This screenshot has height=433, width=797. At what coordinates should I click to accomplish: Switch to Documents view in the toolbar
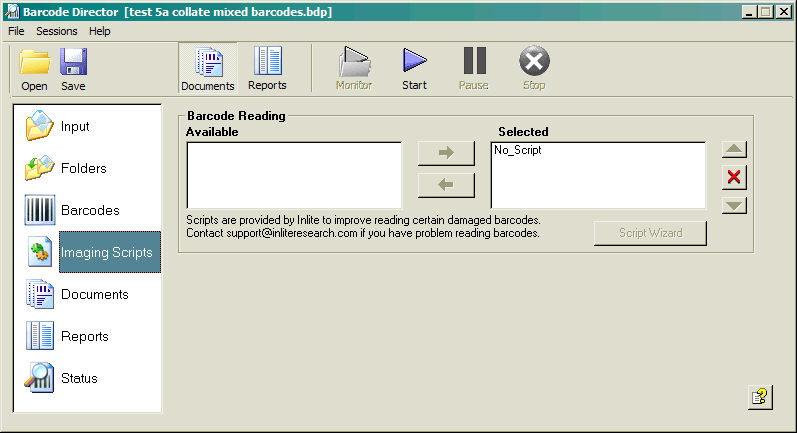tap(207, 68)
